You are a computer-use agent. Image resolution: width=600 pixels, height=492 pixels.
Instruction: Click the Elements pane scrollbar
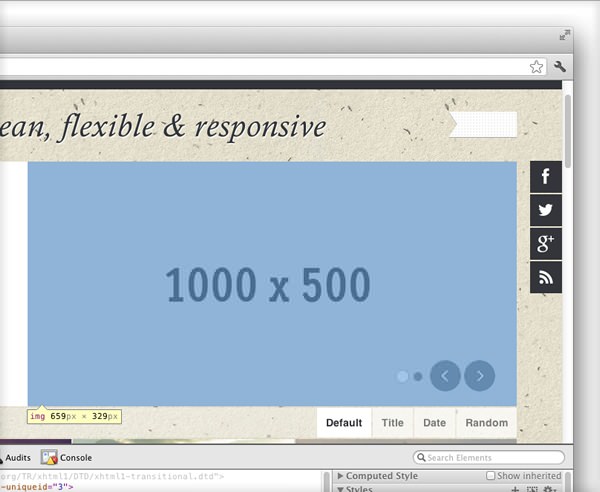coord(326,482)
